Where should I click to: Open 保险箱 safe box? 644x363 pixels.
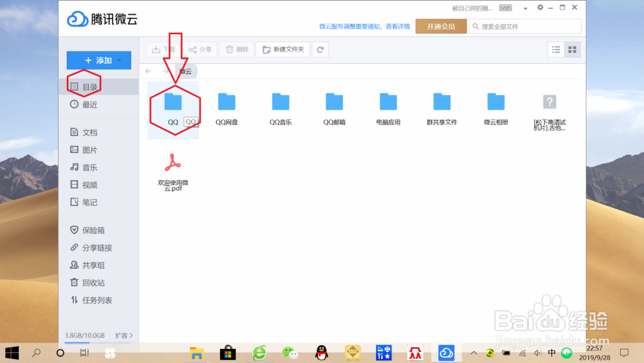(x=99, y=230)
